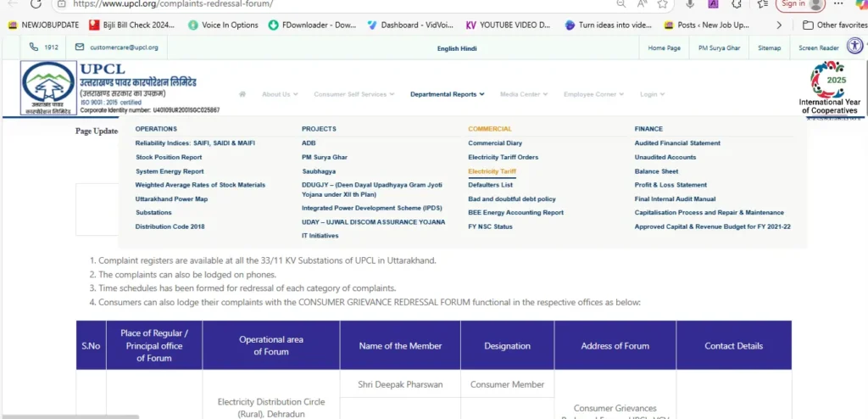
Task: Open PM Surya Ghar top bar link
Action: tap(719, 48)
